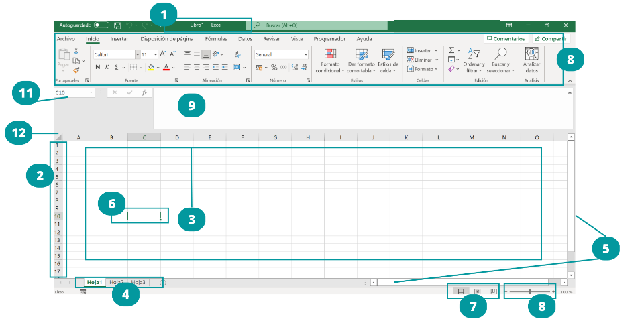644x327 pixels.
Task: Click the Compartir button
Action: coord(551,39)
